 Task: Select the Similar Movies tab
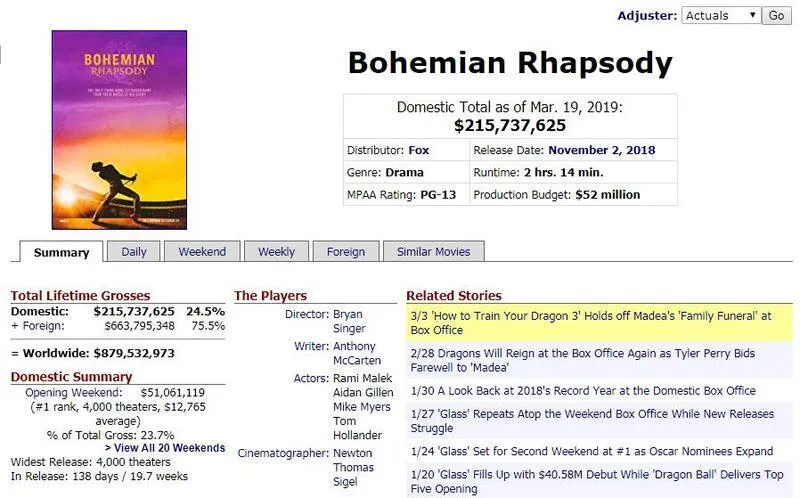coord(434,252)
